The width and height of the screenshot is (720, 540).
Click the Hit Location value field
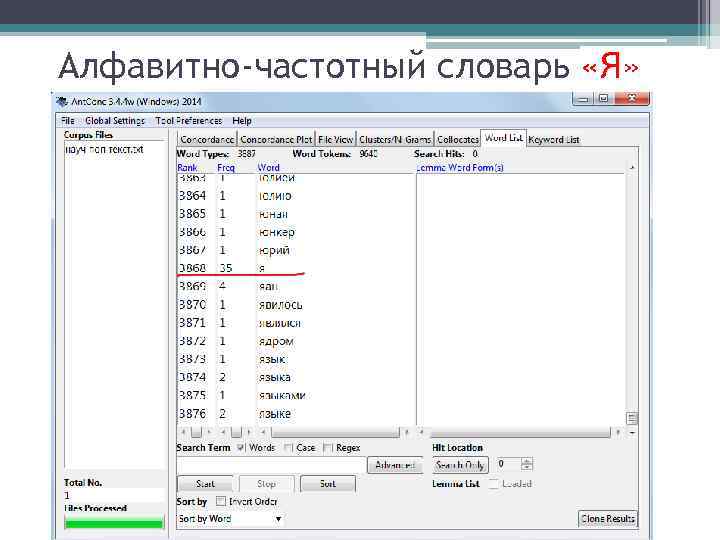click(x=509, y=464)
